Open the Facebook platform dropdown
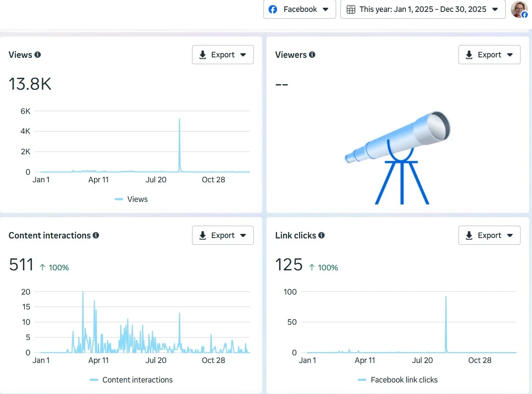The width and height of the screenshot is (532, 394). [300, 9]
